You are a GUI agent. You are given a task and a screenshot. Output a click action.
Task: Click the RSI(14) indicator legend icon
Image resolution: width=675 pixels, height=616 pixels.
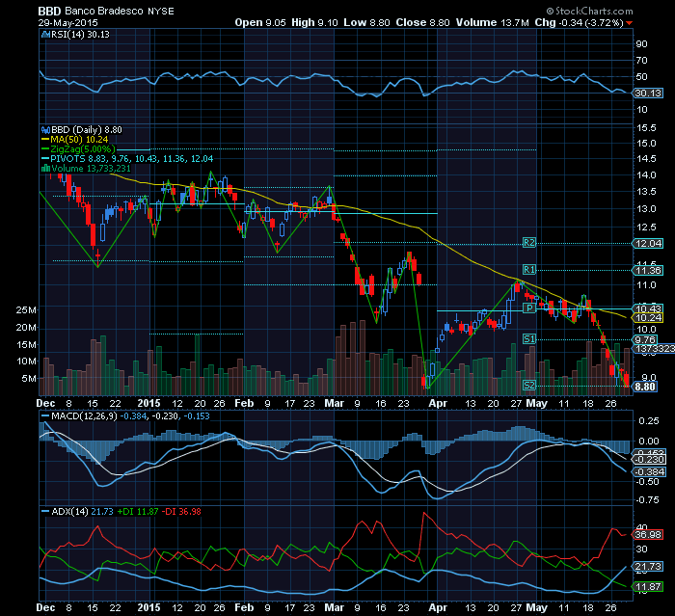[x=42, y=33]
